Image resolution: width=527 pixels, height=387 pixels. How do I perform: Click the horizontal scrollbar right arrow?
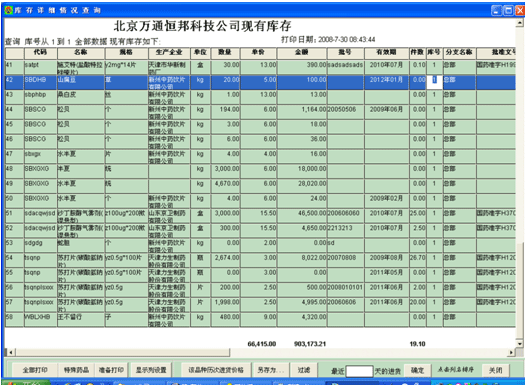click(511, 352)
